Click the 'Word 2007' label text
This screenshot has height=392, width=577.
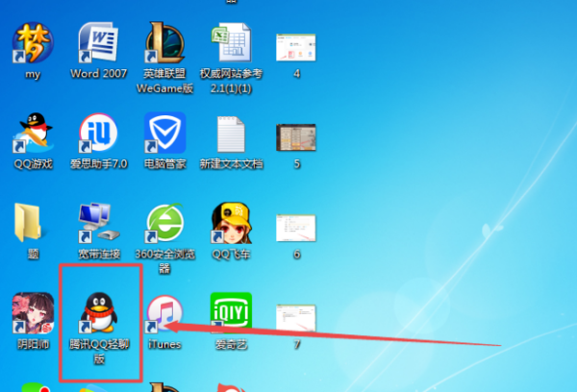(x=99, y=74)
